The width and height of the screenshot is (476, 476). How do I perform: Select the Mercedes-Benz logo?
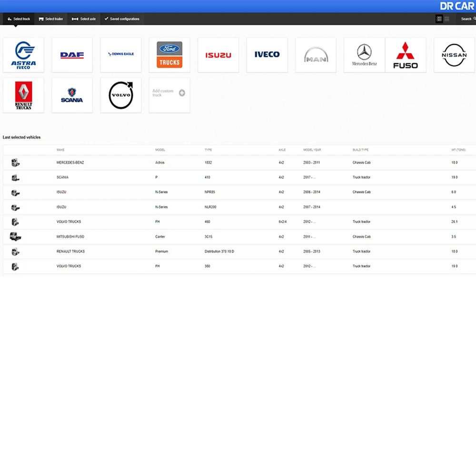point(364,55)
